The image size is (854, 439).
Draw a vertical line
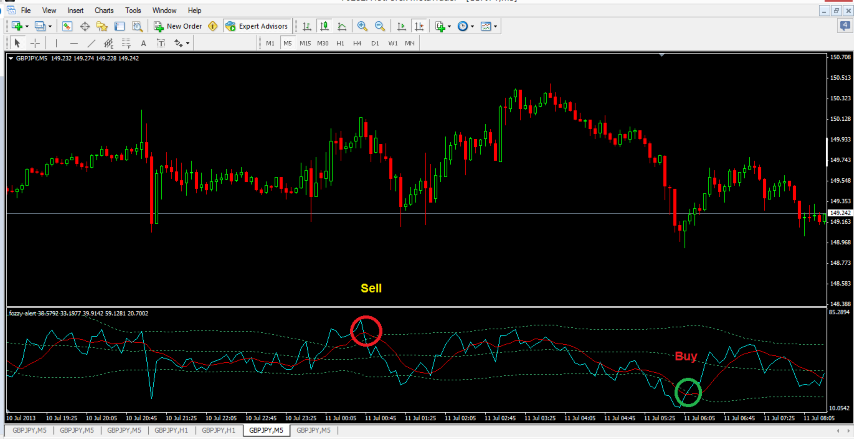[56, 43]
